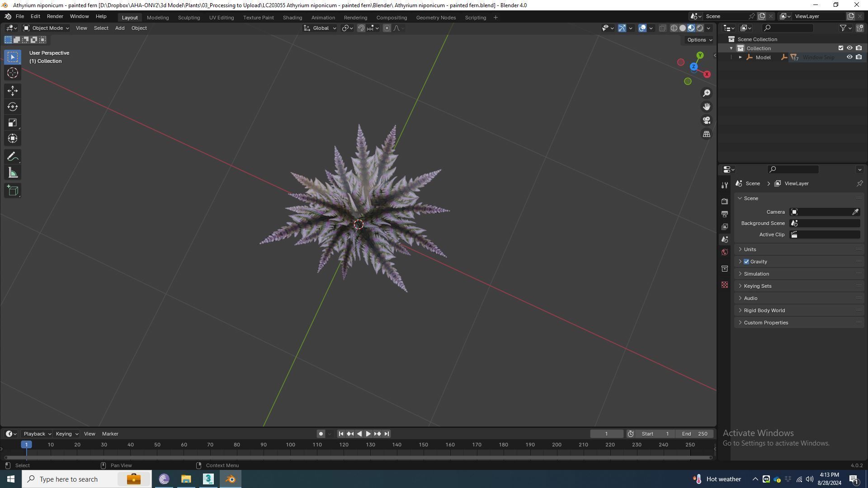This screenshot has width=868, height=488.
Task: Select the Move tool
Action: coord(12,91)
